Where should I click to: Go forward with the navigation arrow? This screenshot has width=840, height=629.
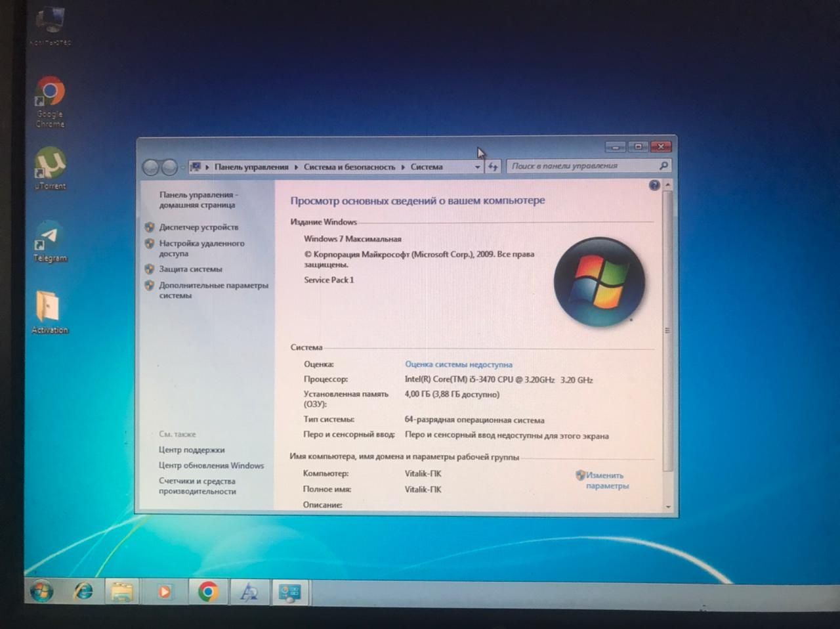click(169, 167)
